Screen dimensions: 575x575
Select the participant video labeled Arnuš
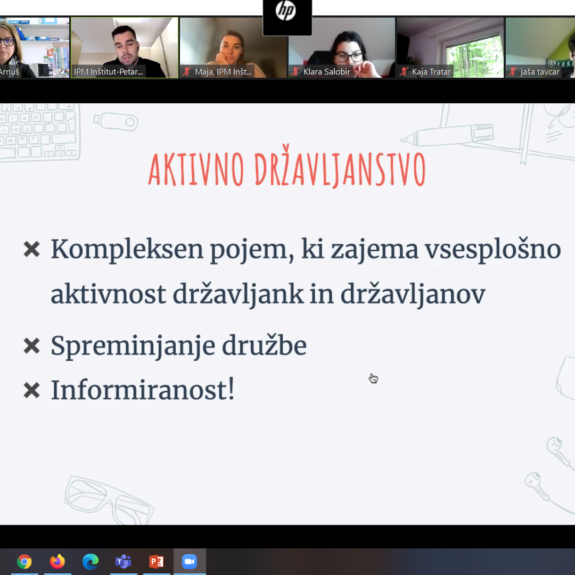pyautogui.click(x=34, y=48)
